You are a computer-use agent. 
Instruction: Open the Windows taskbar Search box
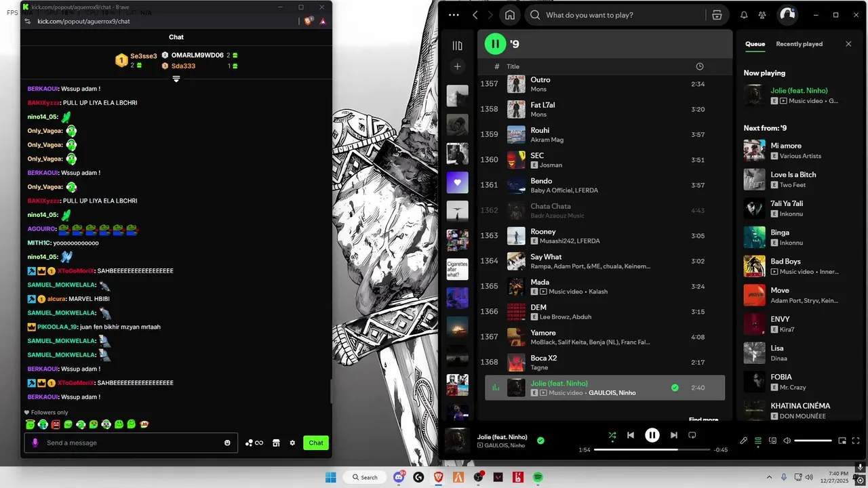tap(365, 477)
